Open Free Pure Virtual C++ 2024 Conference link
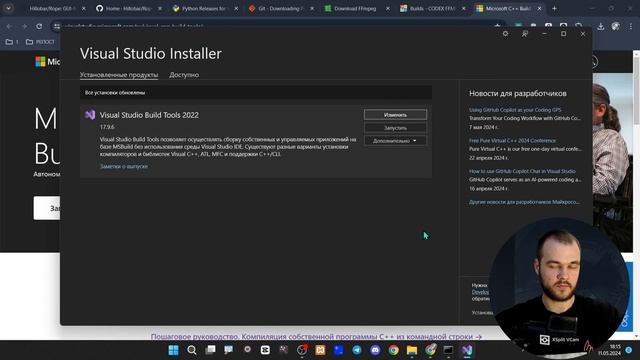This screenshot has height=360, width=640. [512, 140]
